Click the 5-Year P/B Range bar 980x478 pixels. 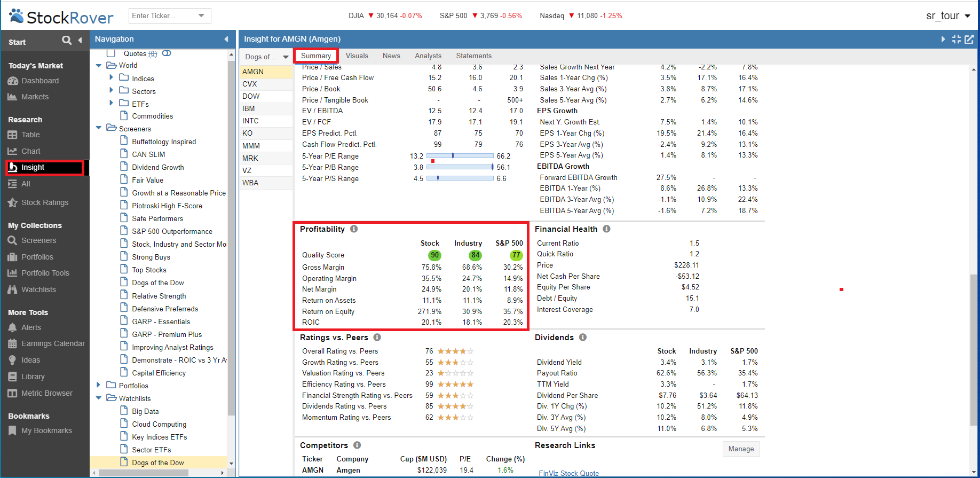(x=460, y=167)
